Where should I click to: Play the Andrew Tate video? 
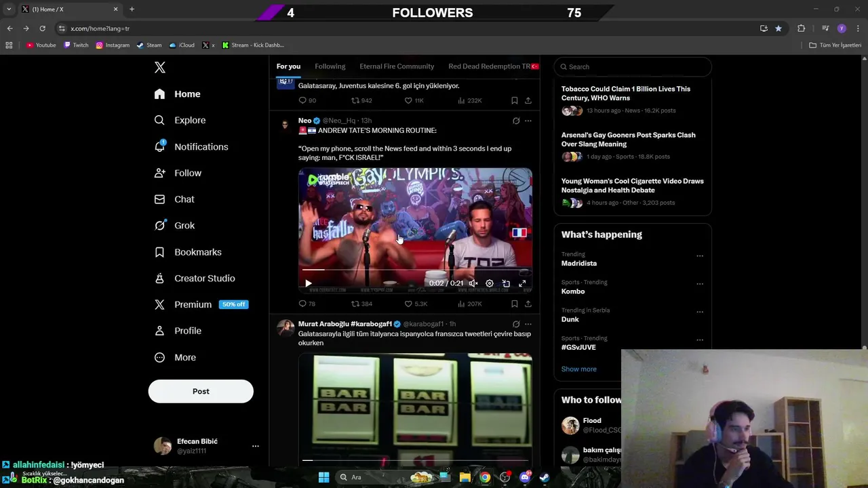[308, 283]
